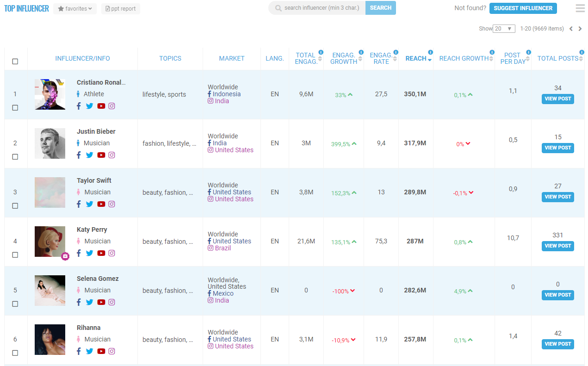Go to previous page of results
This screenshot has height=366, width=588.
(571, 29)
